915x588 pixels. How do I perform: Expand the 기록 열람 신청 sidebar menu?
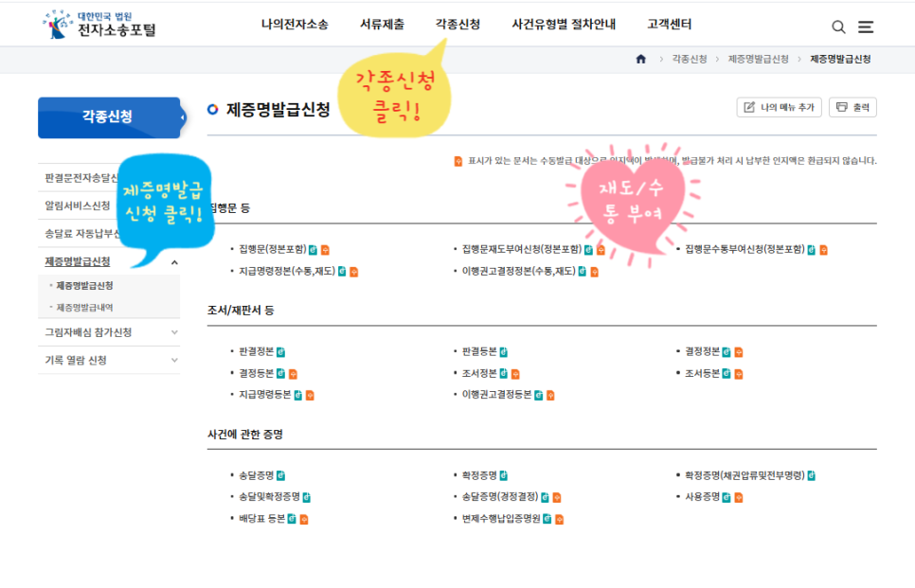tap(174, 361)
